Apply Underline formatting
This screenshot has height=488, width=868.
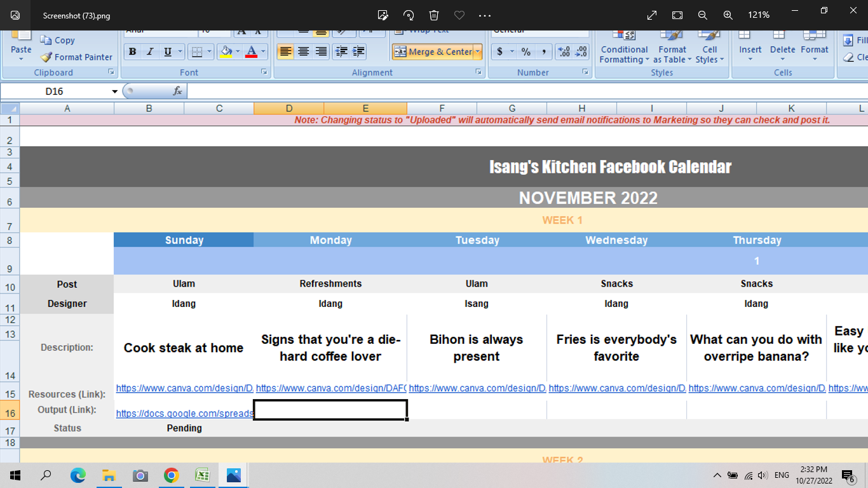tap(167, 52)
